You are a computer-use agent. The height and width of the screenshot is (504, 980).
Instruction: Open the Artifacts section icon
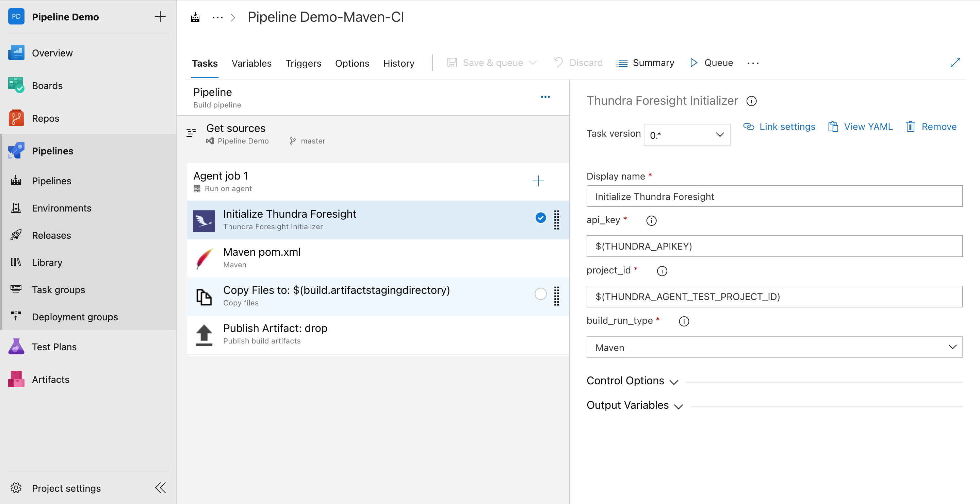point(16,379)
